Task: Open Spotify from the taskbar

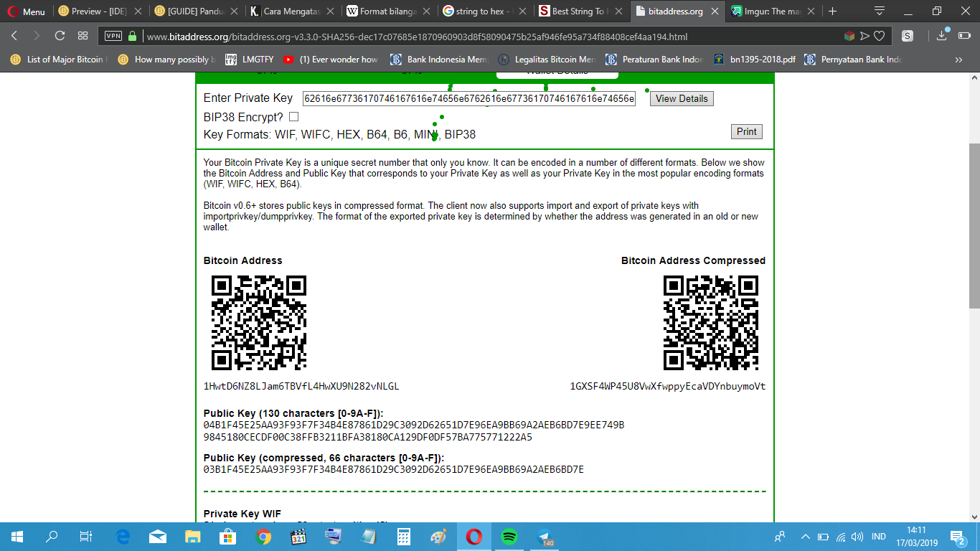Action: (509, 536)
